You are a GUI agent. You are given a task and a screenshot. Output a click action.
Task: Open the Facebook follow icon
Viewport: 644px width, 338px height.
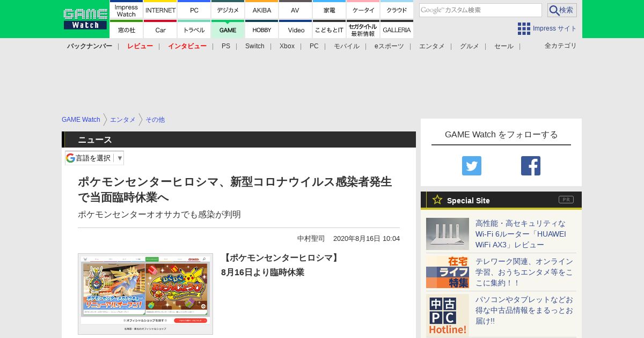coord(531,166)
